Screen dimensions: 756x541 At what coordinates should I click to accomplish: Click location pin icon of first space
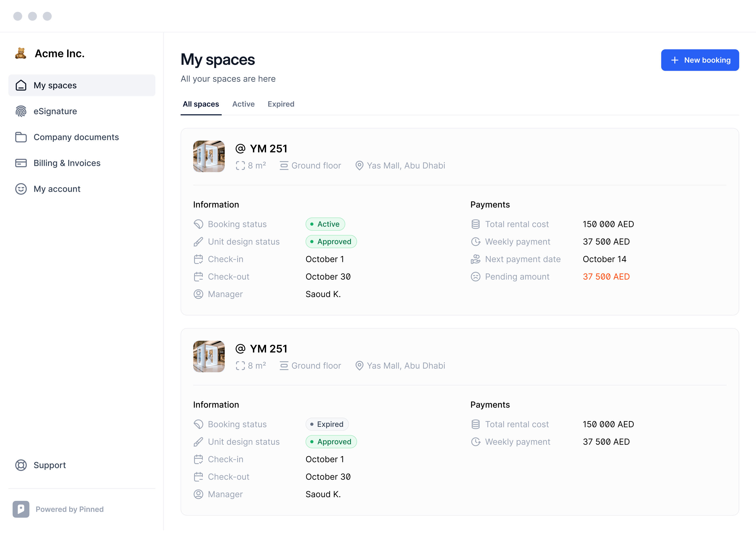pos(359,166)
